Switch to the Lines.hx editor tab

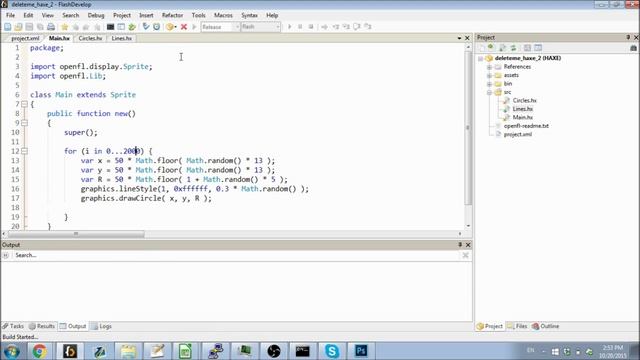122,38
